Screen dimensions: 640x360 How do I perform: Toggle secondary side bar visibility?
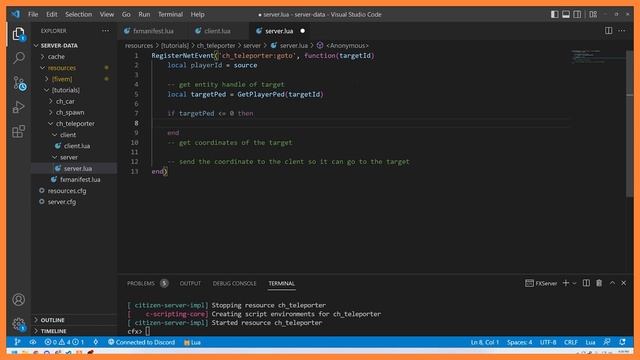coord(577,14)
